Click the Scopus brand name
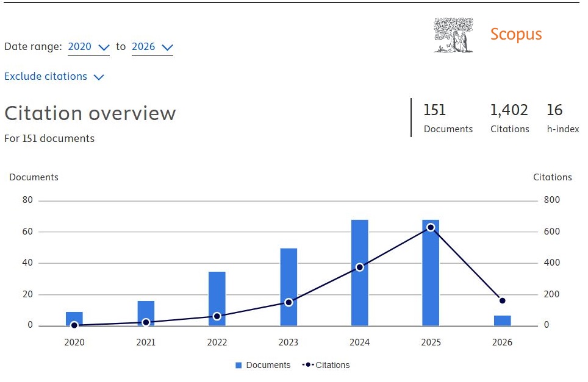 pos(515,35)
